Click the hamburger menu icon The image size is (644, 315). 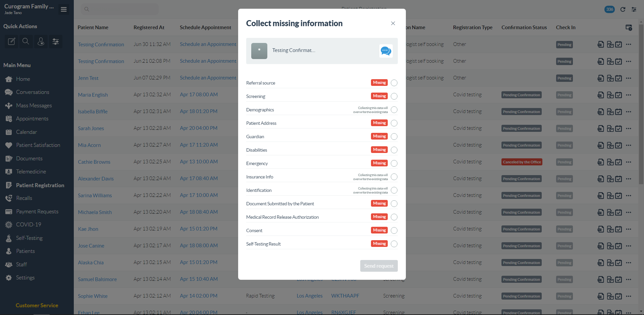(64, 9)
